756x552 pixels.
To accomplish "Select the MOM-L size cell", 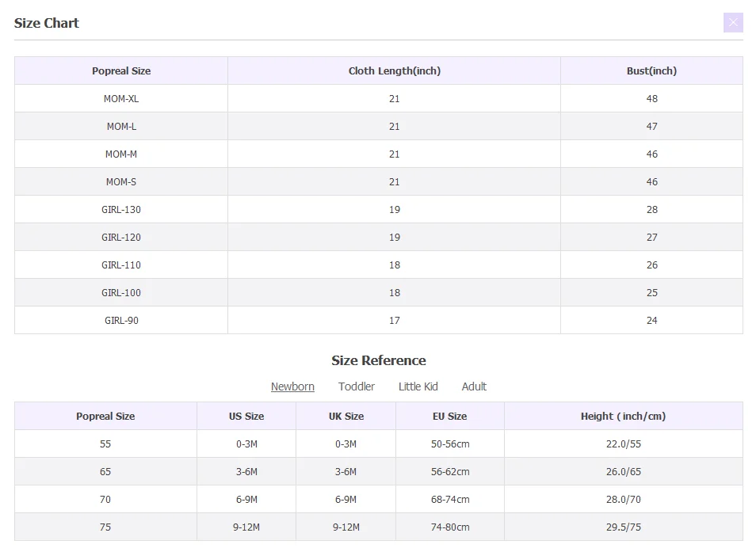I will click(x=121, y=126).
